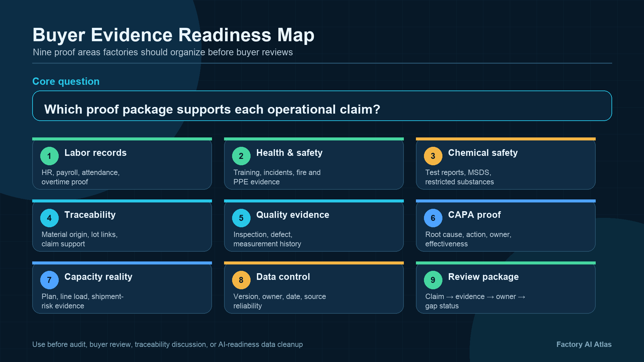Click the orange number 3 badge

(433, 156)
